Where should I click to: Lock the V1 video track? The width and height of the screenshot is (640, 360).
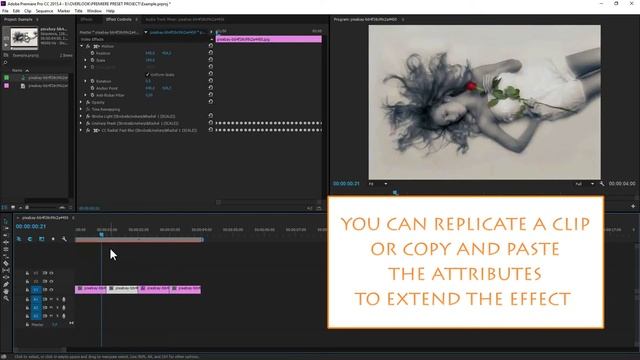click(x=27, y=290)
